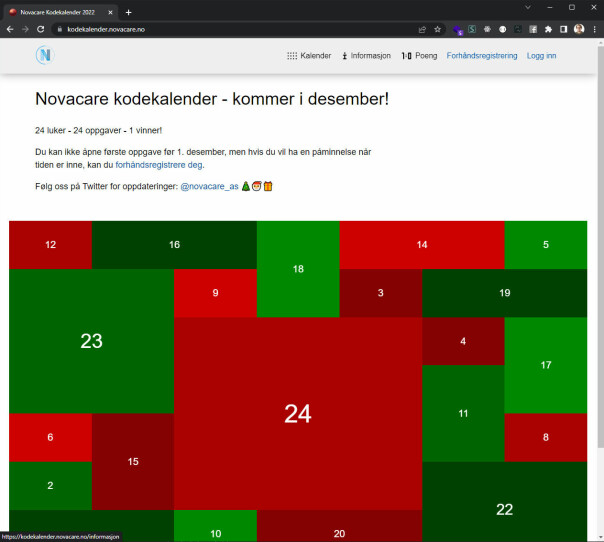The height and width of the screenshot is (542, 604).
Task: Open the @novacare_as Twitter link
Action: (209, 186)
